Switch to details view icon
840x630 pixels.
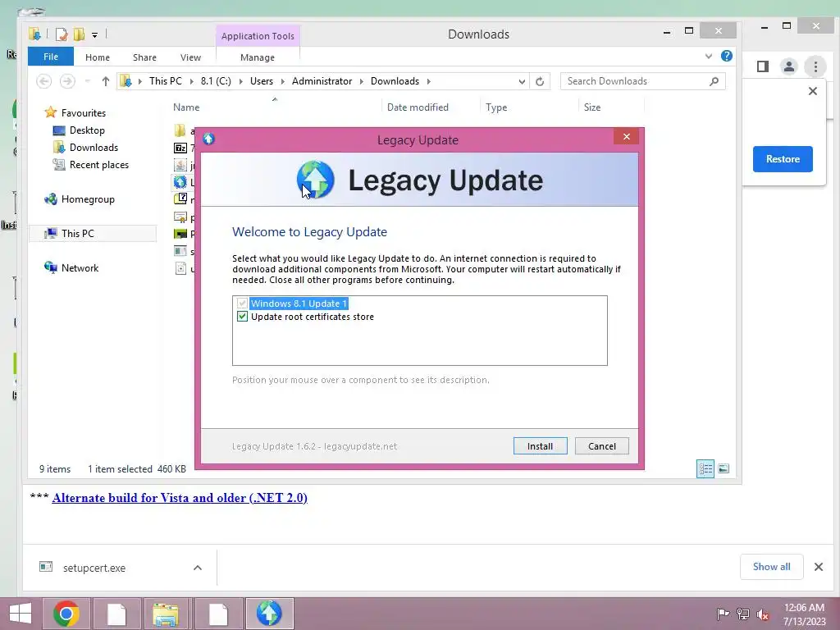tap(705, 468)
